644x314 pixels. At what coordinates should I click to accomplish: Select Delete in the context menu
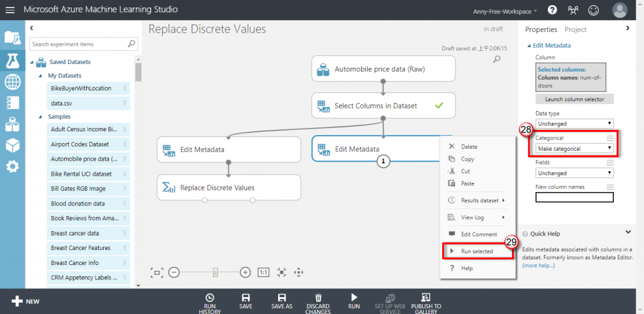469,146
